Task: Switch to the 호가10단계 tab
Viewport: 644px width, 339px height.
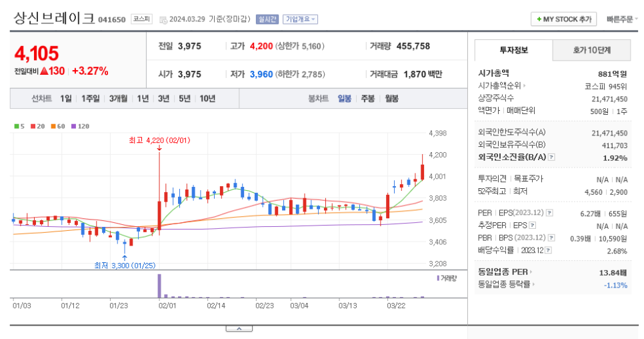Action: pyautogui.click(x=592, y=50)
